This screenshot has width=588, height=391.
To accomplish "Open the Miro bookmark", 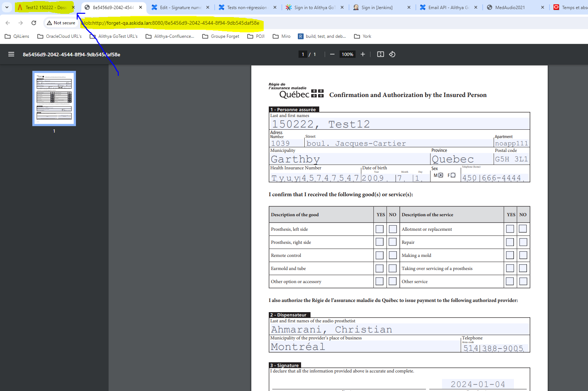I will click(x=281, y=36).
